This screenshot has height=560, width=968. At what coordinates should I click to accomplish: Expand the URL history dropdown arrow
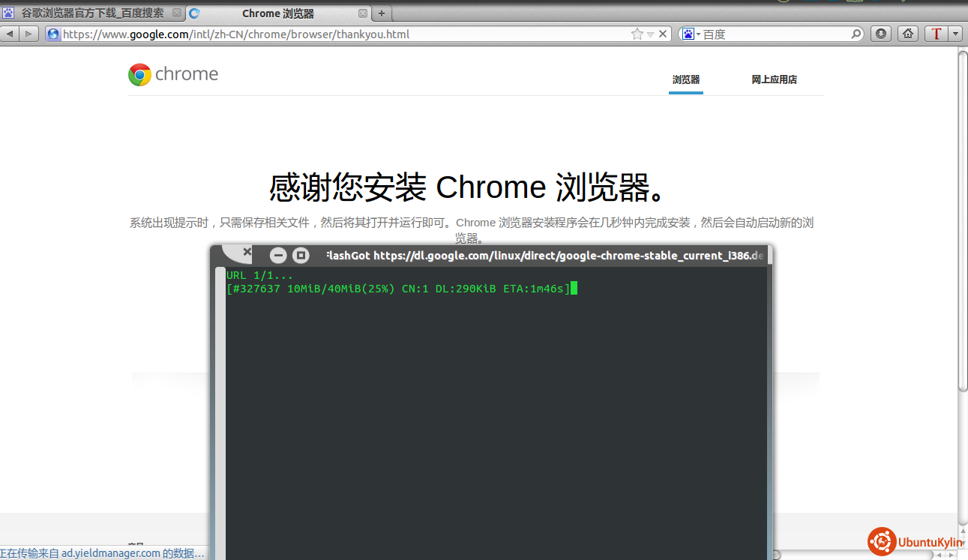pyautogui.click(x=650, y=34)
